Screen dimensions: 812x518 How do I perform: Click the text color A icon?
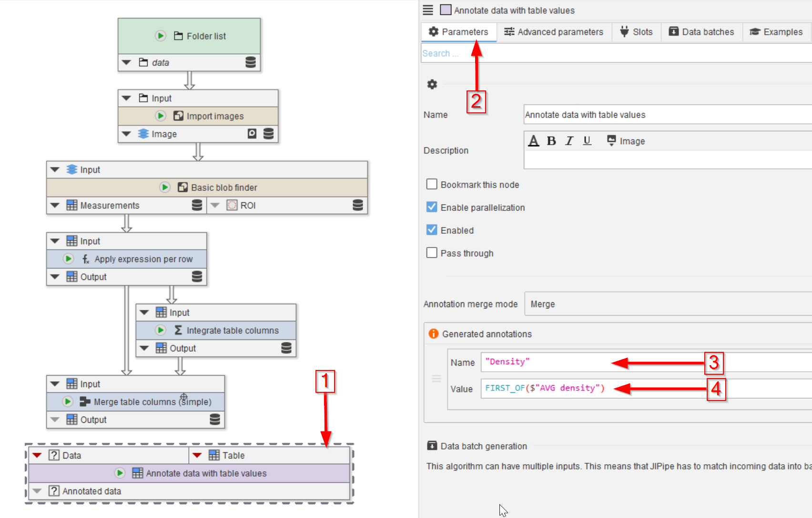click(534, 141)
